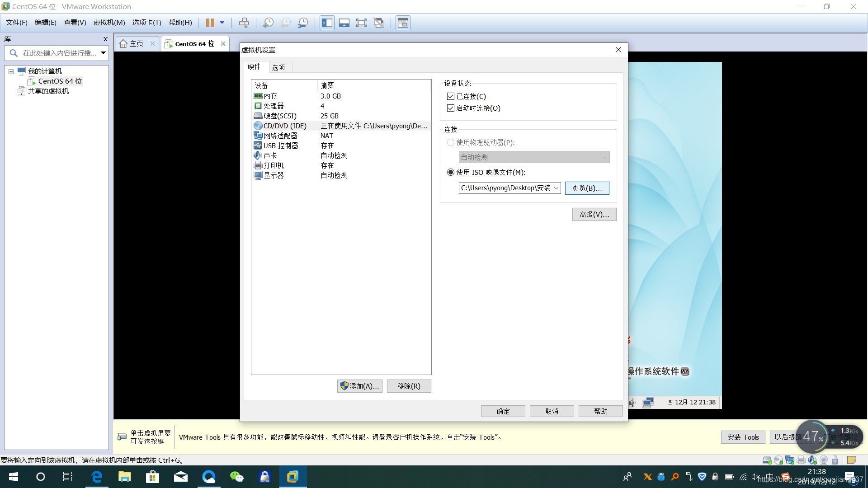Toggle console view icon
The height and width of the screenshot is (488, 868).
point(403,23)
